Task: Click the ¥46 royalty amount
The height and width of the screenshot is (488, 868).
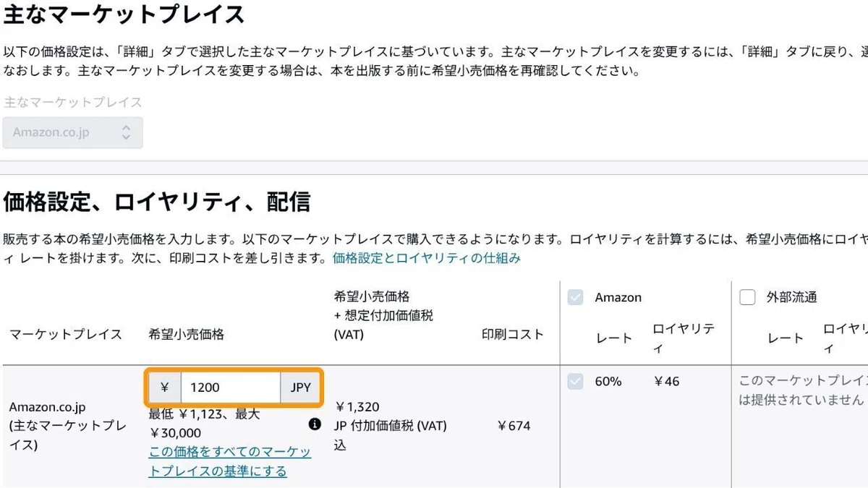Action: [666, 381]
